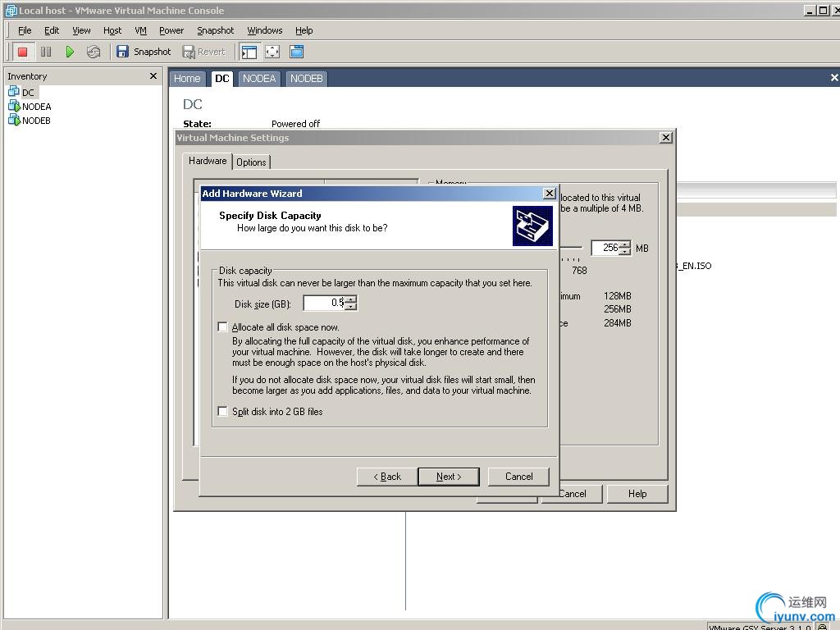Increase disk size with spinner up arrow
This screenshot has height=630, width=840.
tap(350, 299)
